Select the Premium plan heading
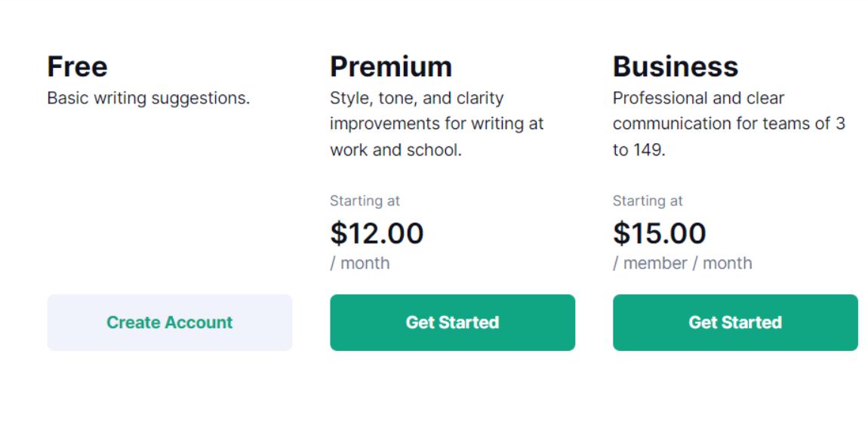This screenshot has height=437, width=868. 391,66
